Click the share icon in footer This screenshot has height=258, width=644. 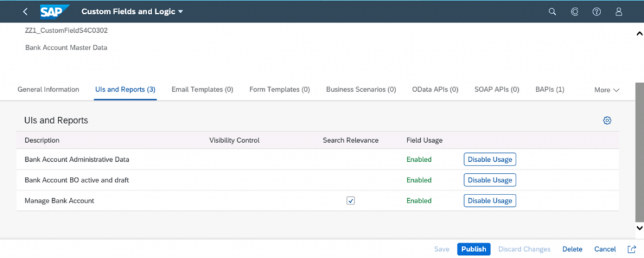point(631,249)
